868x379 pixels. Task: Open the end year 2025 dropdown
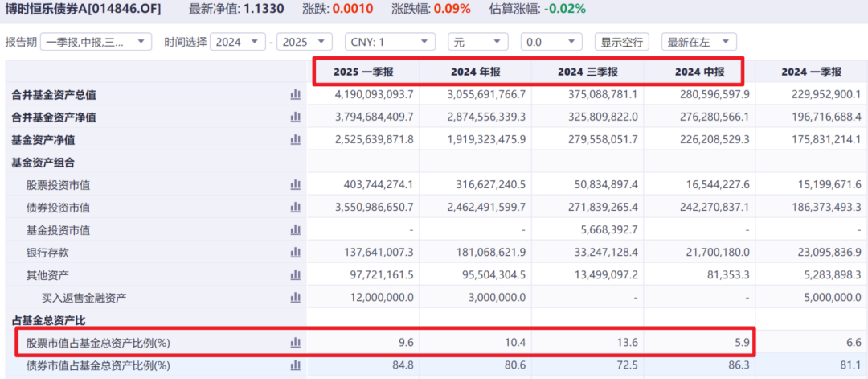pos(305,42)
